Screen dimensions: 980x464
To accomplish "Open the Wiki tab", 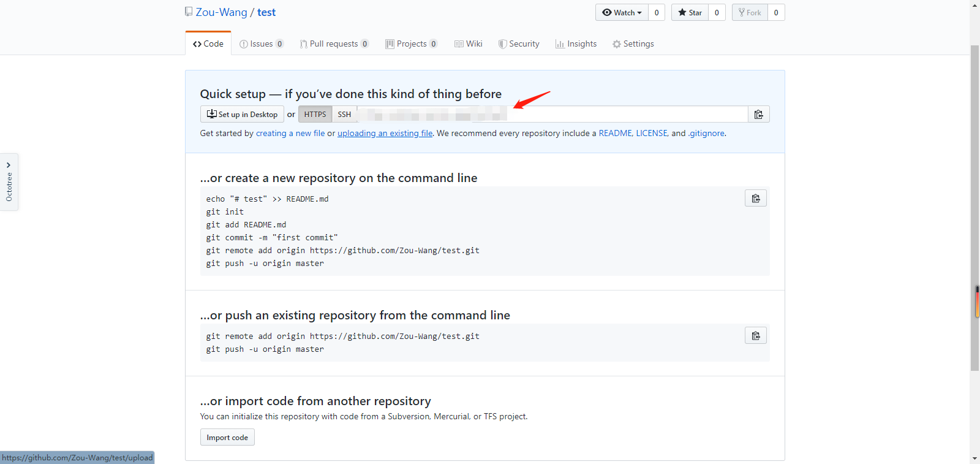I will (469, 44).
